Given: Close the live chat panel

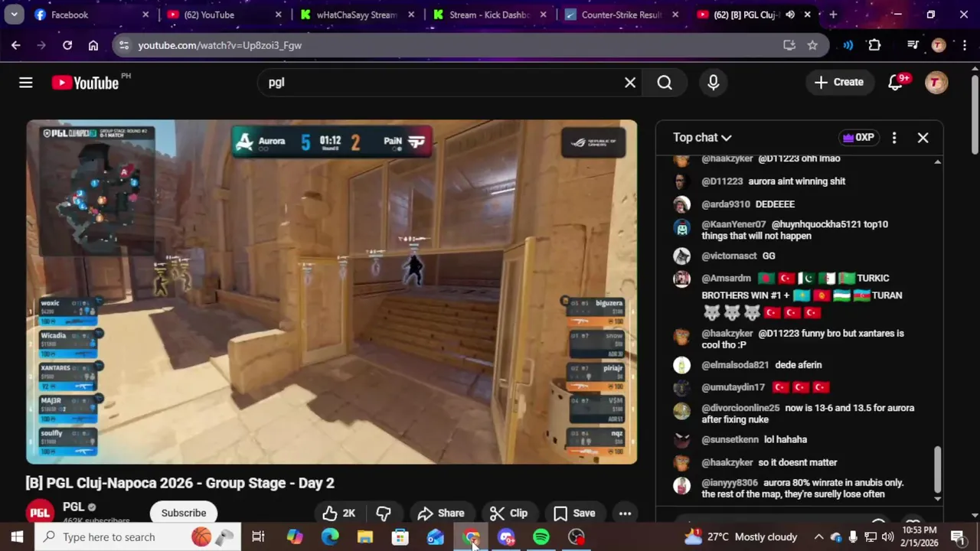Looking at the screenshot, I should coord(923,138).
